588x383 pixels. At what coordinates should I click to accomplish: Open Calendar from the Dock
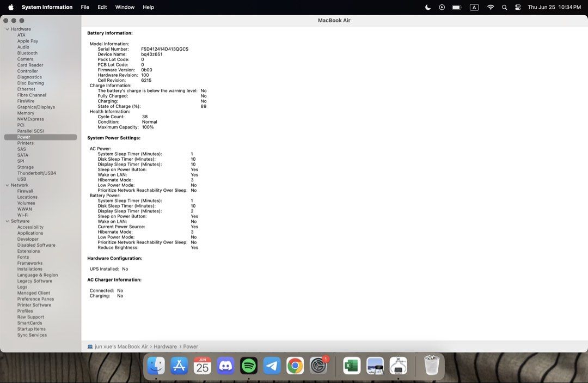tap(203, 366)
